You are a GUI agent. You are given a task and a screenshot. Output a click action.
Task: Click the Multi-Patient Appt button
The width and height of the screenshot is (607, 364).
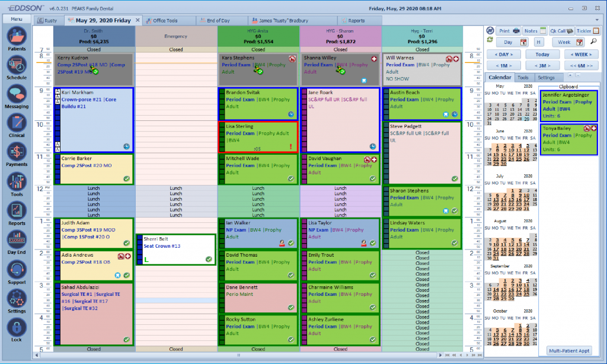pyautogui.click(x=568, y=351)
